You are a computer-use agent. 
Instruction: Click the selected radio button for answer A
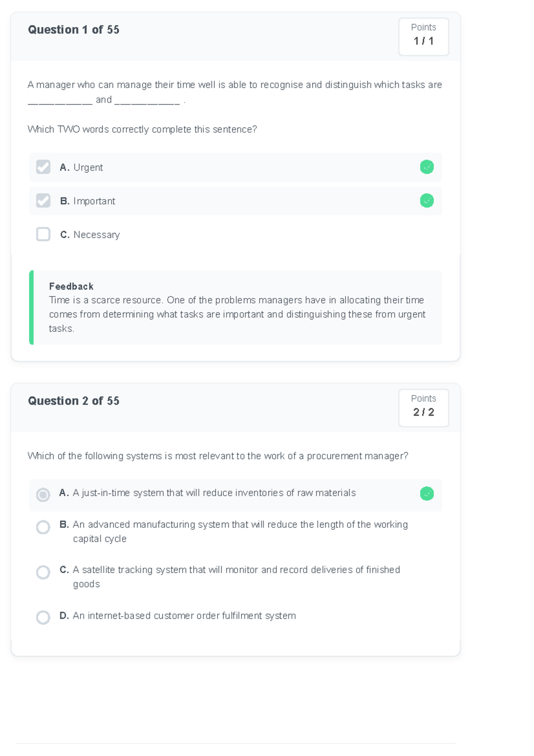click(x=43, y=494)
